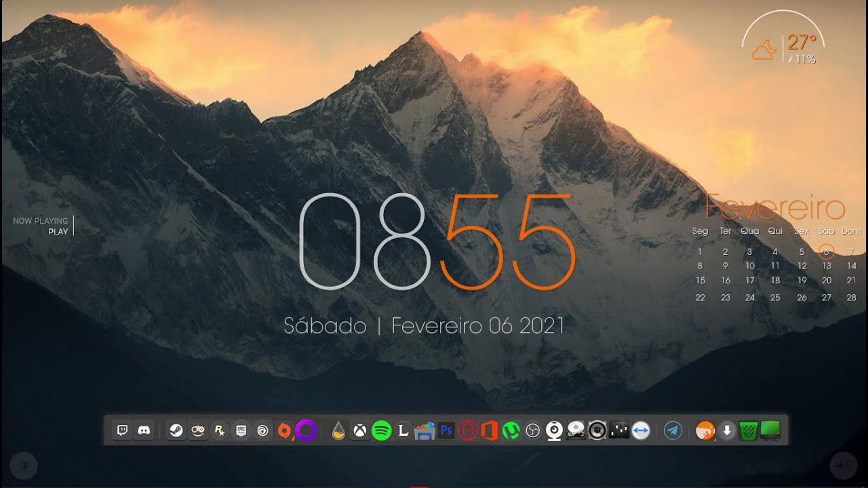Image resolution: width=868 pixels, height=488 pixels.
Task: Launch Epic Games from the dock
Action: (241, 430)
